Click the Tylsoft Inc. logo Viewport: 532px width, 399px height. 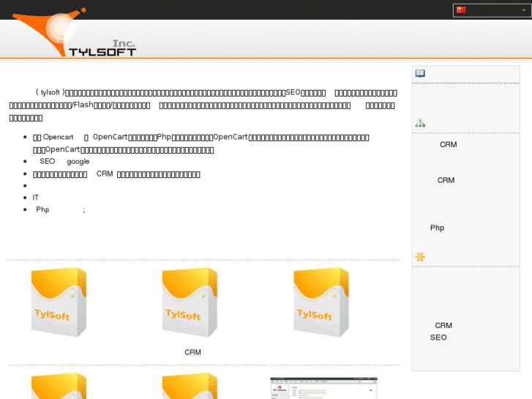click(x=73, y=33)
